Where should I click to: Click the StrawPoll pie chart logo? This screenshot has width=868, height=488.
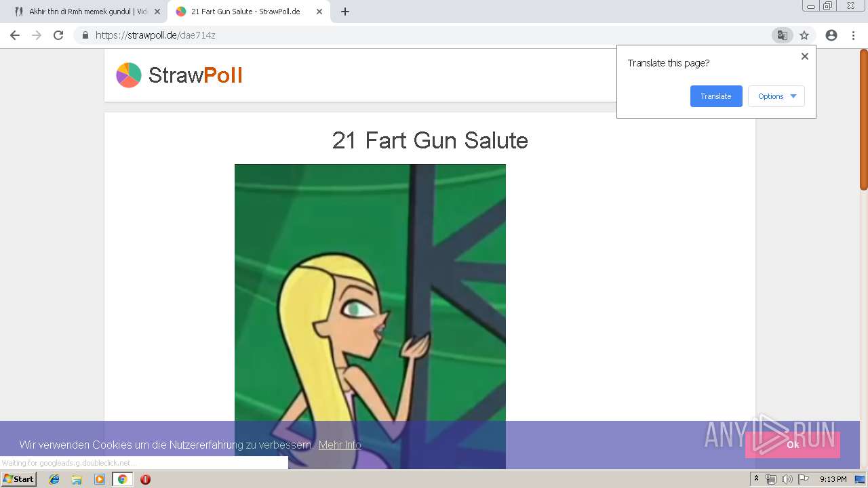pyautogui.click(x=129, y=75)
